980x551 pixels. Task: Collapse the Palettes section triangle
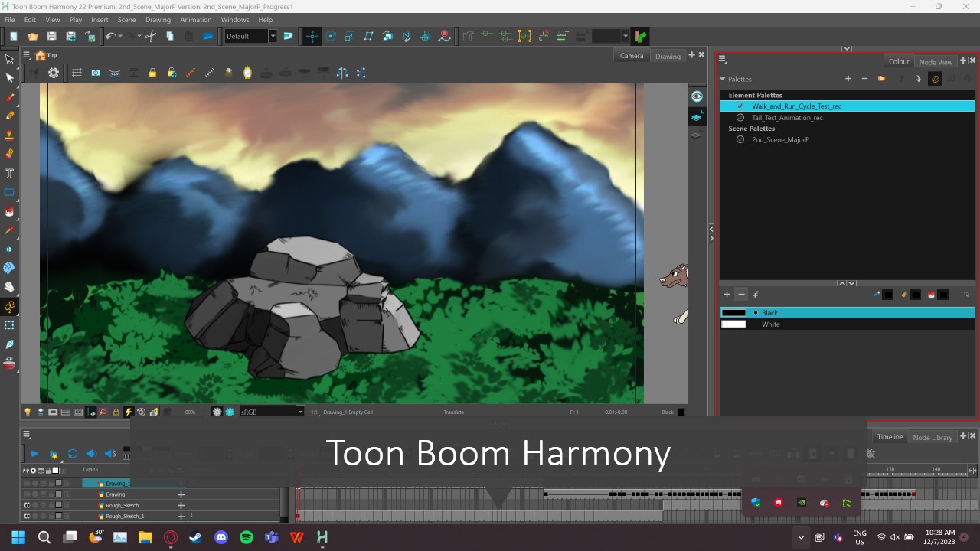pos(722,79)
